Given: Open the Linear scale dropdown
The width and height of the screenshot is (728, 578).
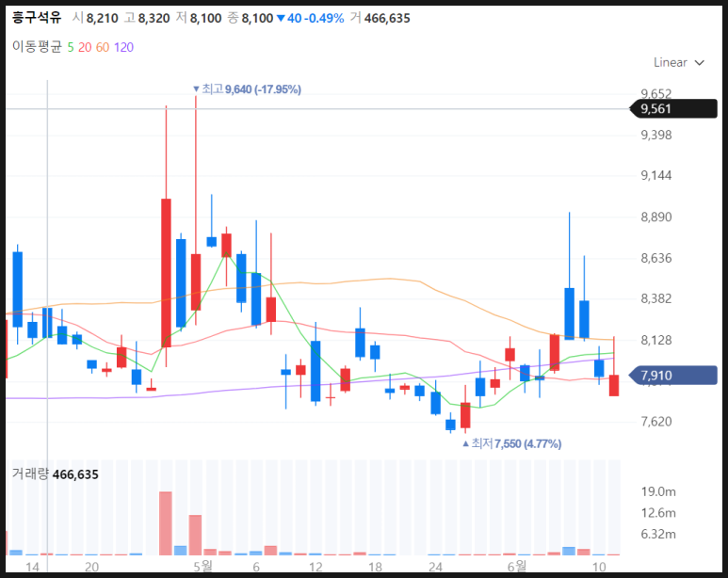Looking at the screenshot, I should (x=678, y=62).
